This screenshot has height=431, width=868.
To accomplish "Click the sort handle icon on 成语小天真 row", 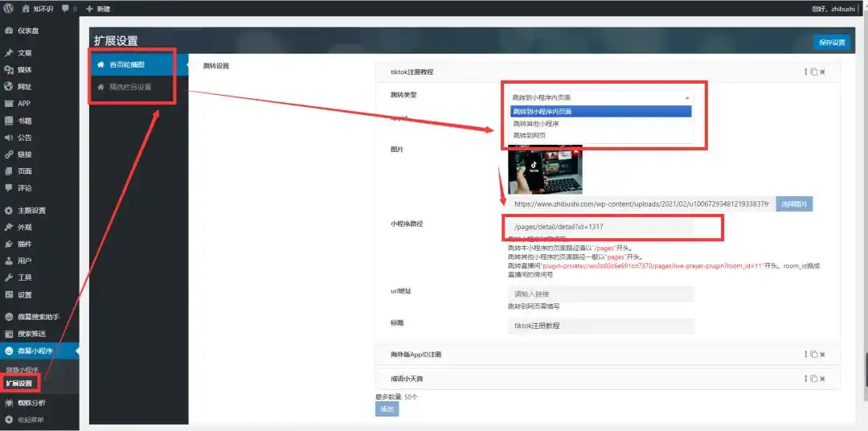I will point(805,378).
